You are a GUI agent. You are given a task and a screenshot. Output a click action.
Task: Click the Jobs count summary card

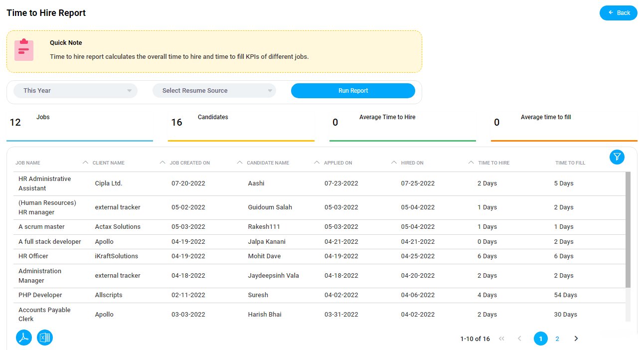[x=80, y=127]
